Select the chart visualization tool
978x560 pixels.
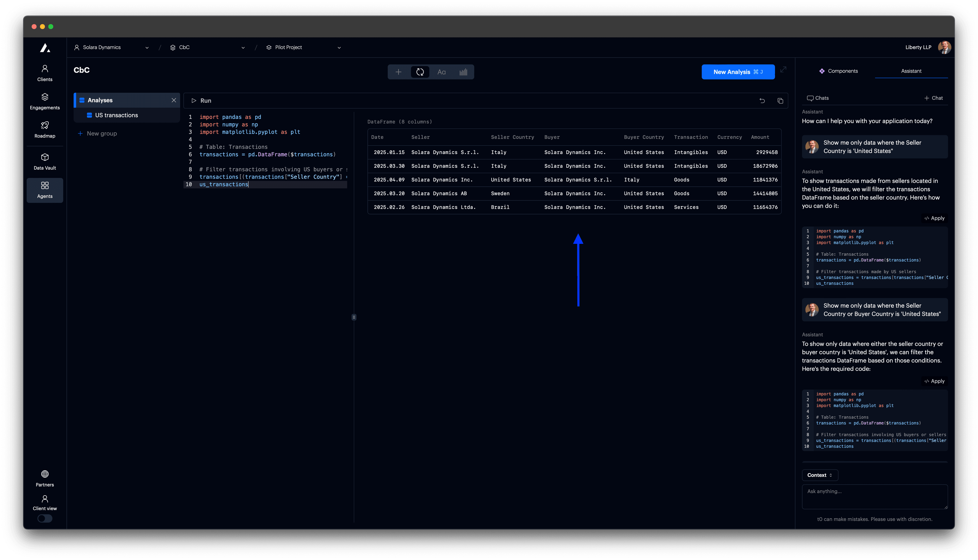coord(463,72)
